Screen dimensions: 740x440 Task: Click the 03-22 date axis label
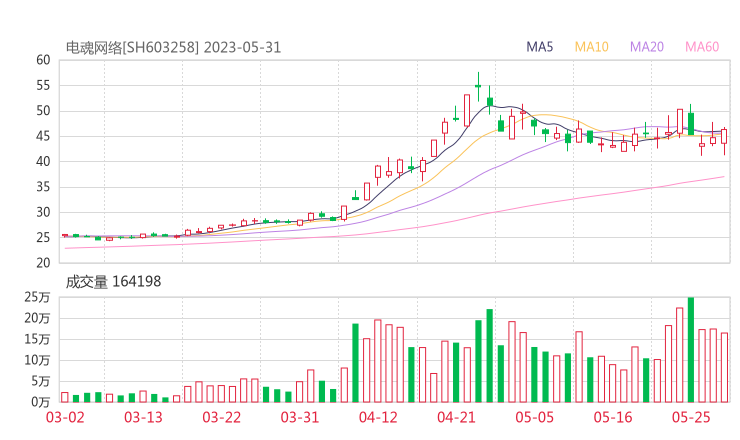coord(221,417)
